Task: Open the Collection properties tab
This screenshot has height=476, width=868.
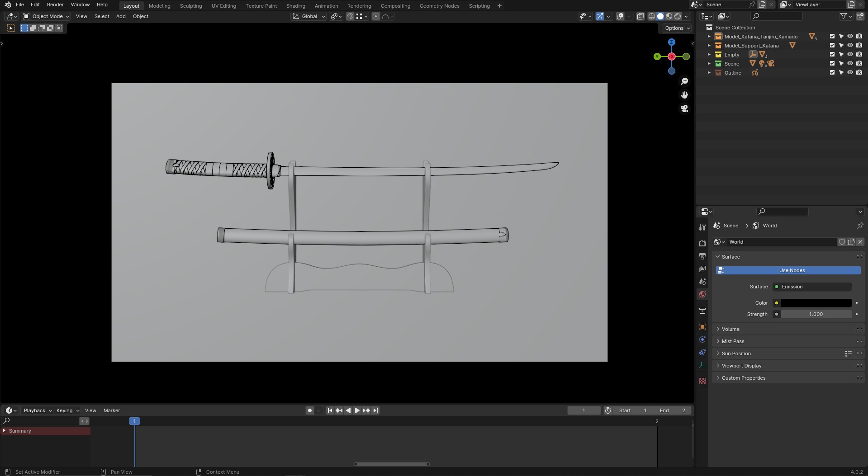Action: click(702, 311)
